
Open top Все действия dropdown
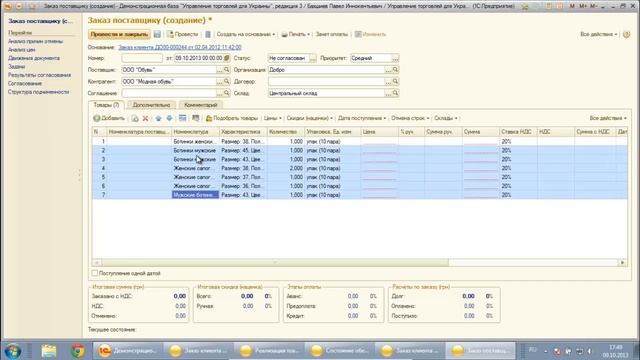point(599,34)
